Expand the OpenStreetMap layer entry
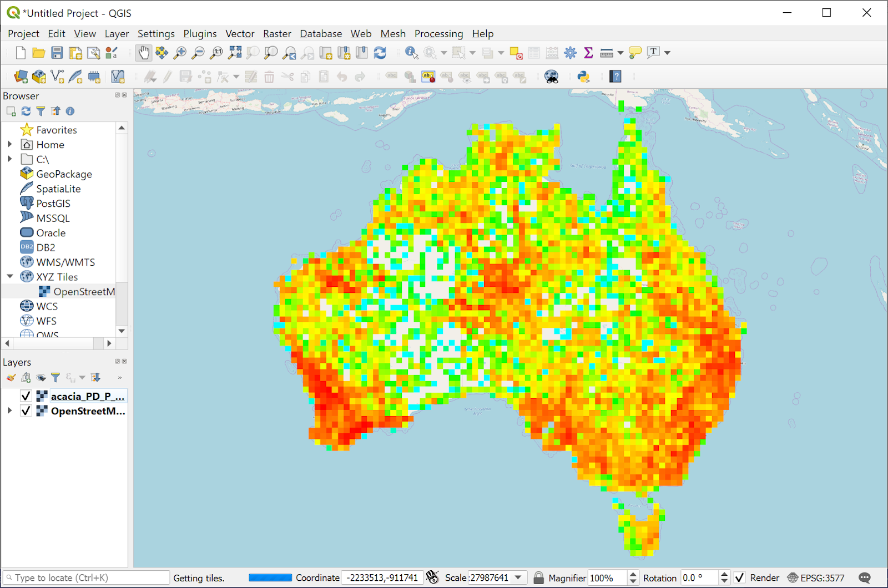The height and width of the screenshot is (588, 888). (x=9, y=411)
